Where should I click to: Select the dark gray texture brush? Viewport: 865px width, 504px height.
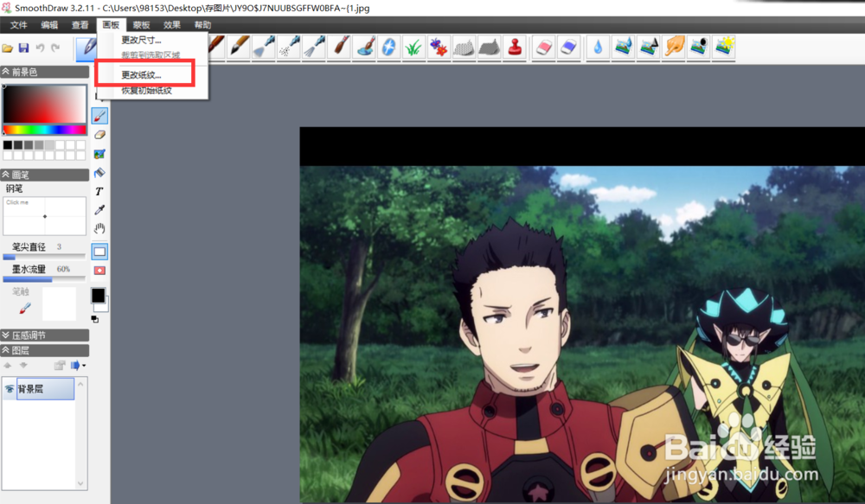pos(490,47)
